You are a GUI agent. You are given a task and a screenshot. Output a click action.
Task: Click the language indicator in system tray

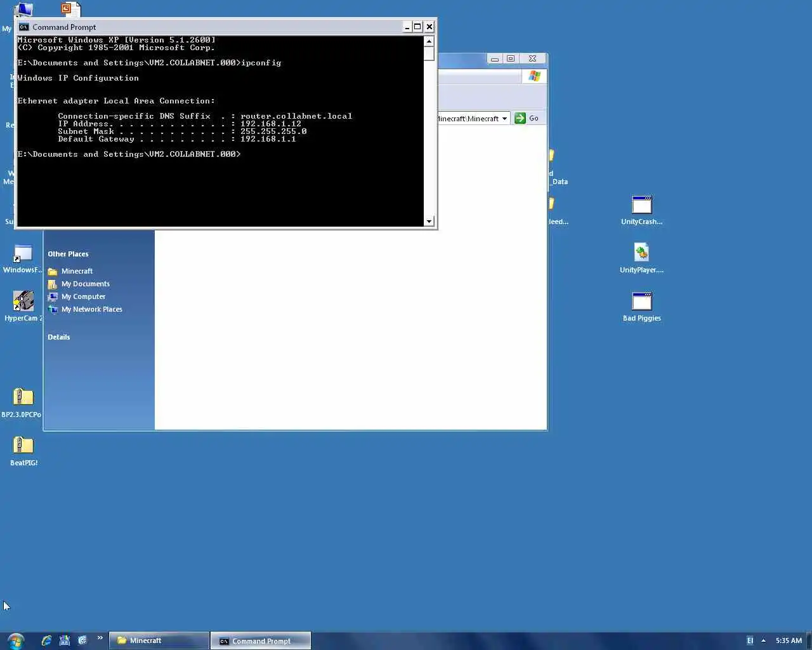[x=750, y=640]
